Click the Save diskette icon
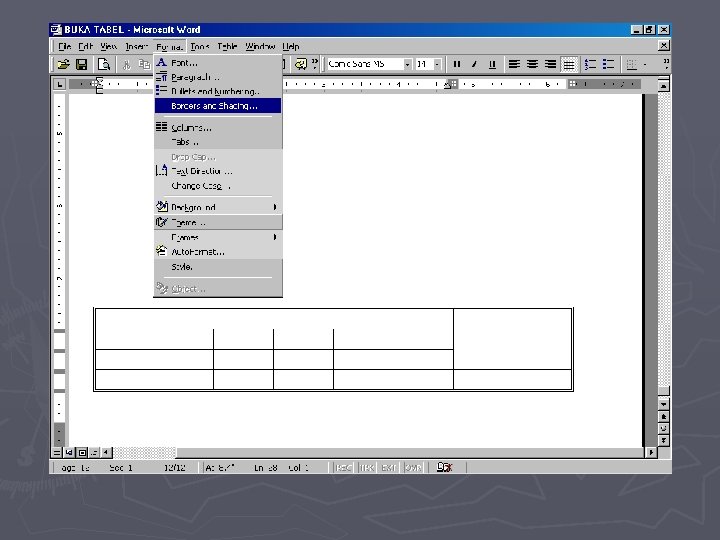The width and height of the screenshot is (720, 540). (x=82, y=64)
